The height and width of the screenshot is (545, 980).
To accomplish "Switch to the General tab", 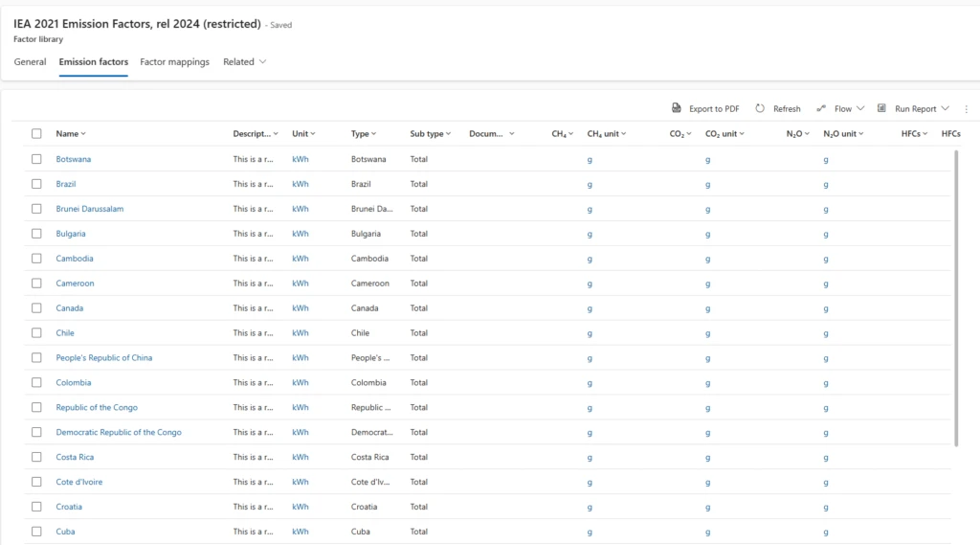I will [30, 62].
